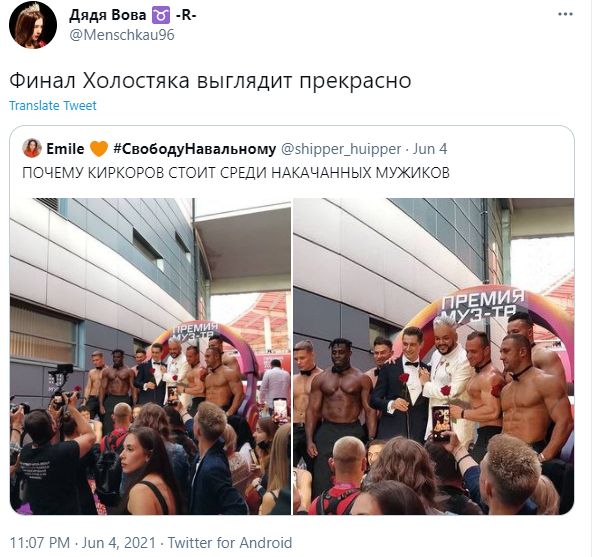The width and height of the screenshot is (592, 557).
Task: Open the Дядя Вова display name
Action: click(x=108, y=15)
